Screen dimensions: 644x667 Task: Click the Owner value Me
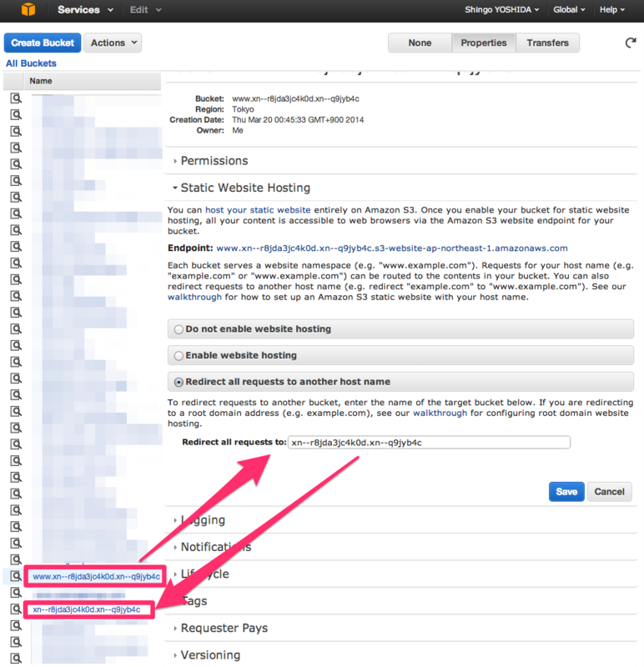238,131
